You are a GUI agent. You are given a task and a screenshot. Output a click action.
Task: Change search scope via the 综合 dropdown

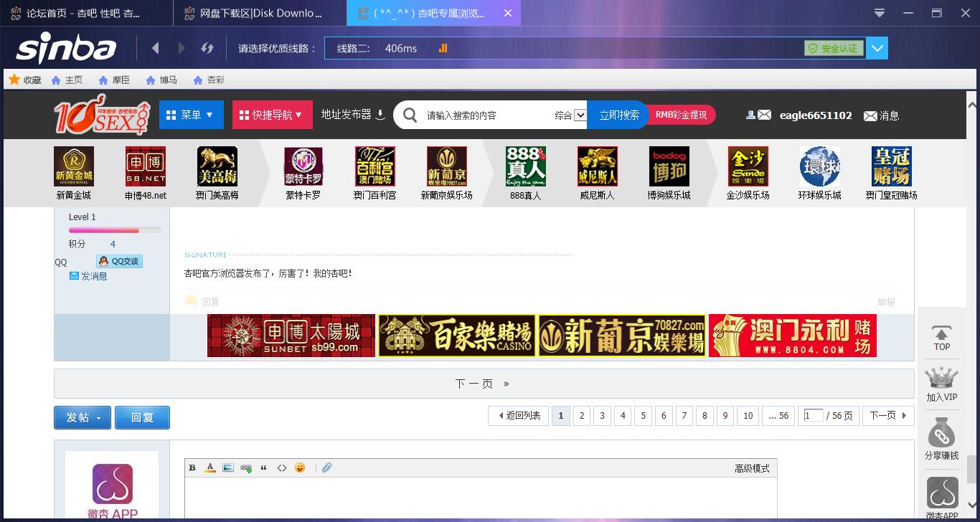569,115
